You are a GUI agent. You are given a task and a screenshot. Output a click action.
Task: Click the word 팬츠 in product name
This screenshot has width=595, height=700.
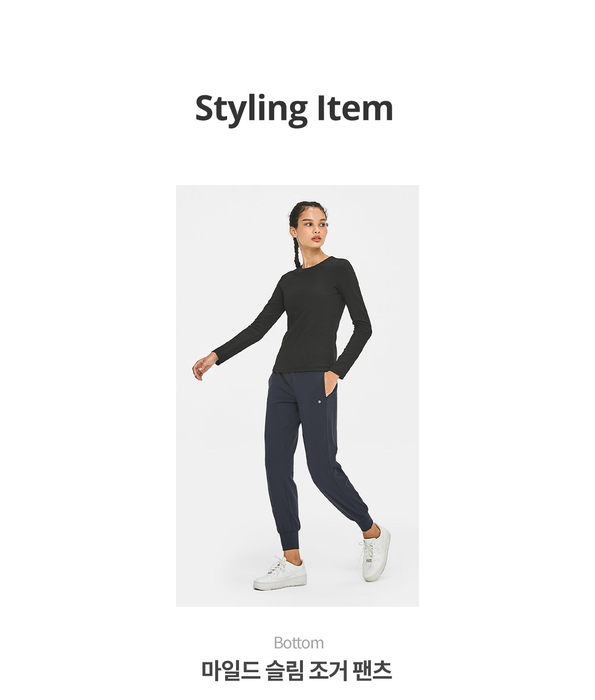[x=372, y=670]
